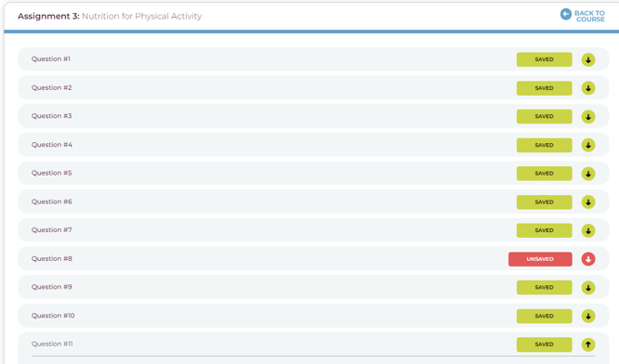Click the SAVED button for Question #2

pos(544,88)
